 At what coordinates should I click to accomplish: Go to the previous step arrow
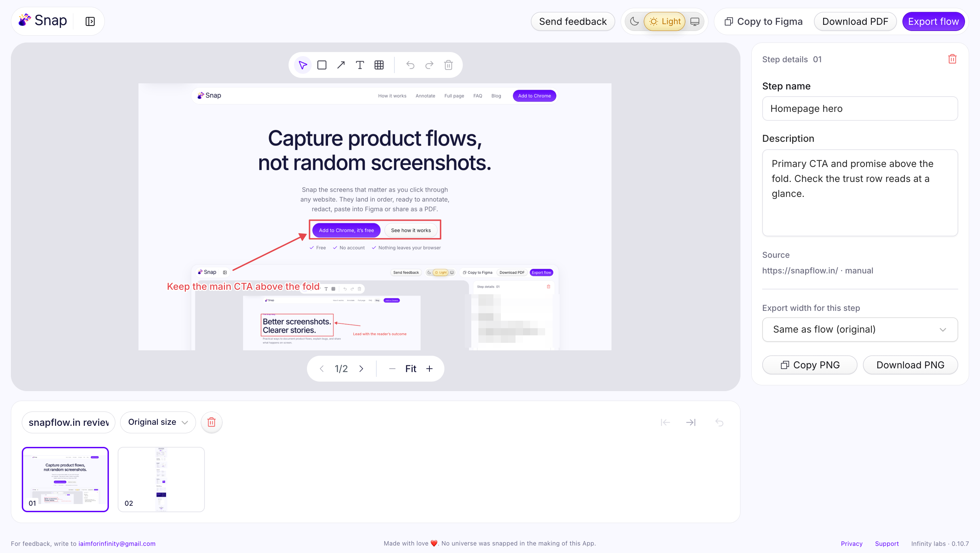pyautogui.click(x=322, y=369)
